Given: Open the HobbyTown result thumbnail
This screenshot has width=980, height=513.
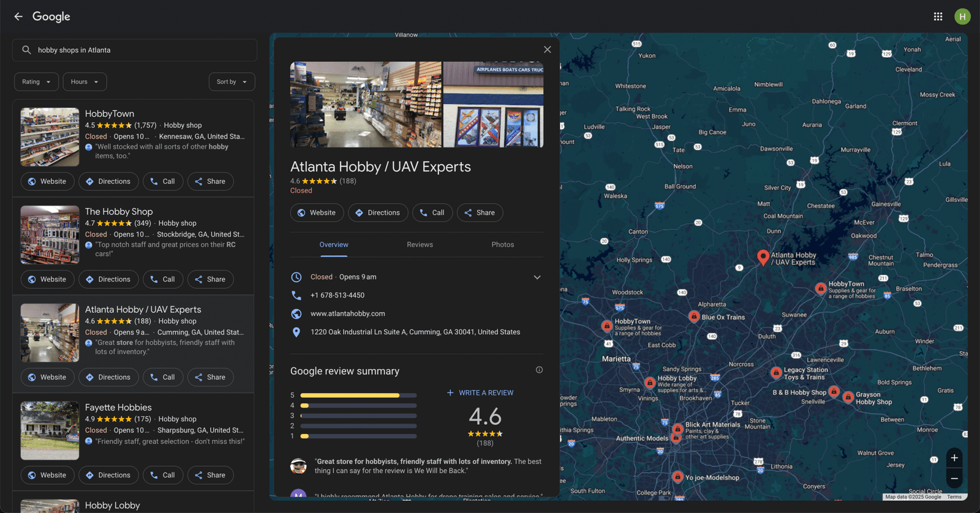Looking at the screenshot, I should coord(50,137).
